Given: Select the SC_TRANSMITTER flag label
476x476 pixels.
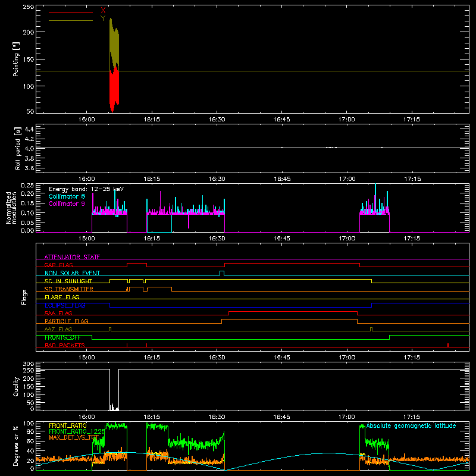Looking at the screenshot, I should point(69,289).
